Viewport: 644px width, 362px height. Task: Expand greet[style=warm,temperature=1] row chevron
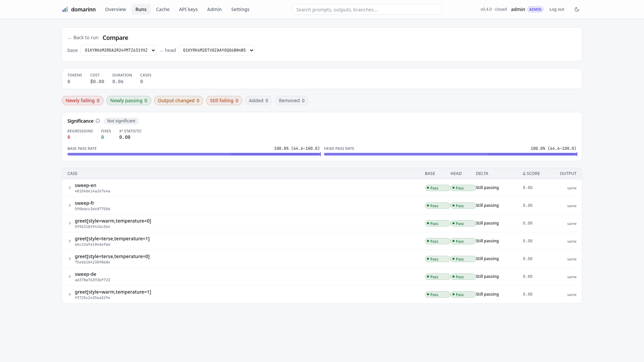(x=70, y=295)
